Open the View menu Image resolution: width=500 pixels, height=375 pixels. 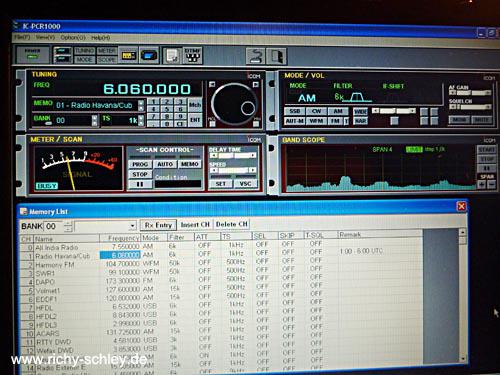[x=45, y=37]
